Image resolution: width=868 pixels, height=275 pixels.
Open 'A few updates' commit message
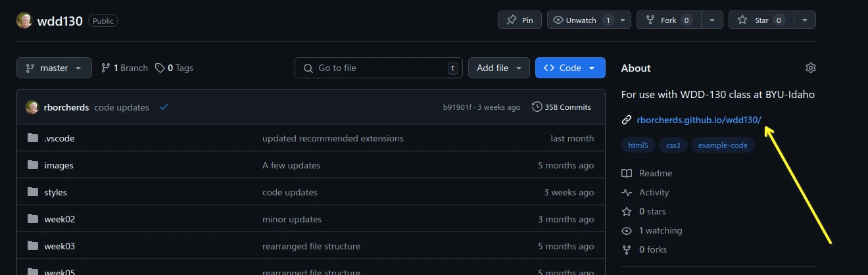(x=291, y=165)
